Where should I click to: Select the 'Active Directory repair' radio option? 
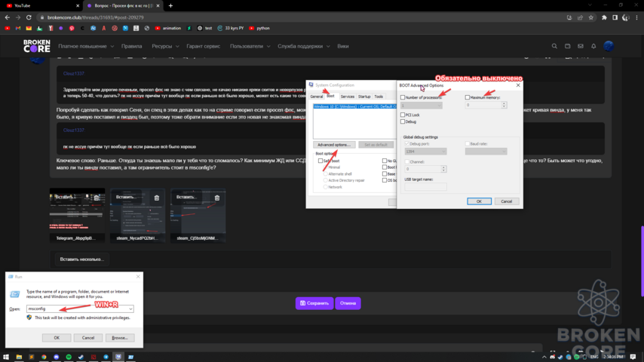[325, 180]
